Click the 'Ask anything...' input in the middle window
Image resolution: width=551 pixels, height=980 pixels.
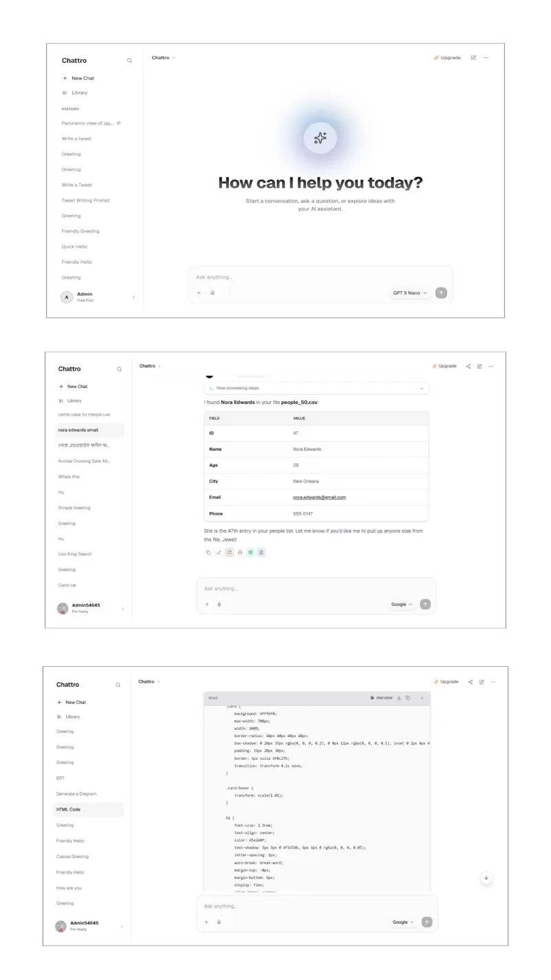pyautogui.click(x=316, y=588)
